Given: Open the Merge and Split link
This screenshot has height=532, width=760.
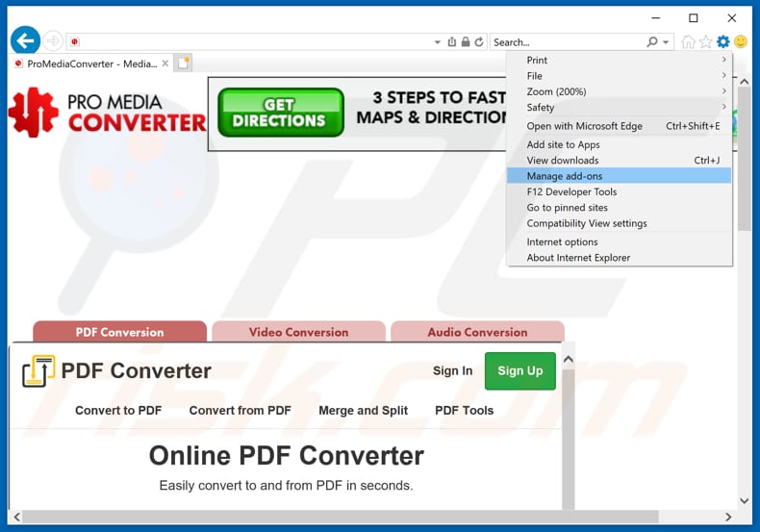Looking at the screenshot, I should tap(363, 411).
